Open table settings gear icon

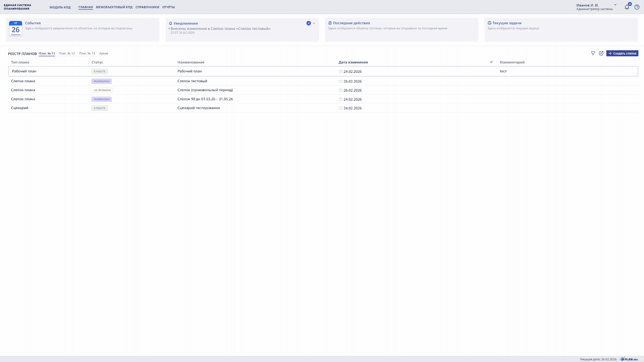[x=601, y=53]
